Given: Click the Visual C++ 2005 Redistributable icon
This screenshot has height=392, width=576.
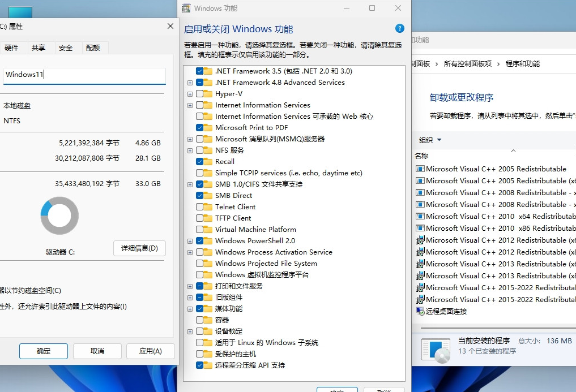Looking at the screenshot, I should point(420,169).
